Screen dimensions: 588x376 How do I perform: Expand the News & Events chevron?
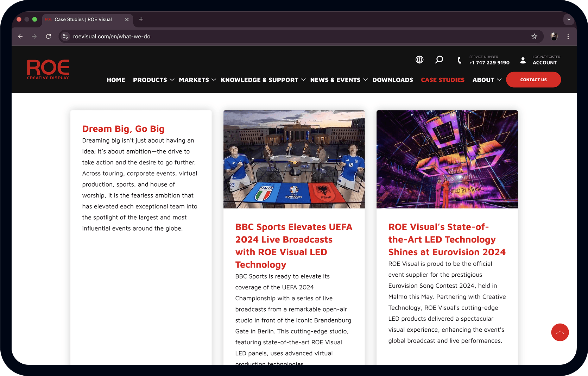click(x=366, y=80)
